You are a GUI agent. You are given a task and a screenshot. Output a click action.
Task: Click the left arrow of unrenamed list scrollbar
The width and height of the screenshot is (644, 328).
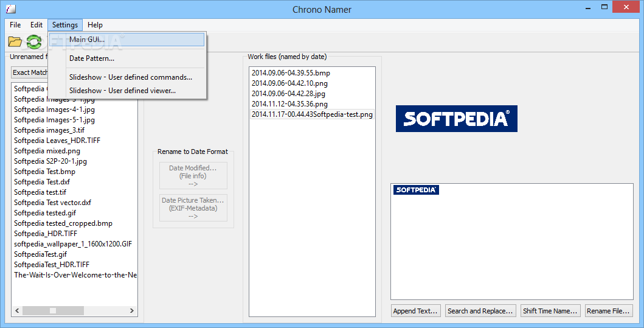(x=17, y=310)
